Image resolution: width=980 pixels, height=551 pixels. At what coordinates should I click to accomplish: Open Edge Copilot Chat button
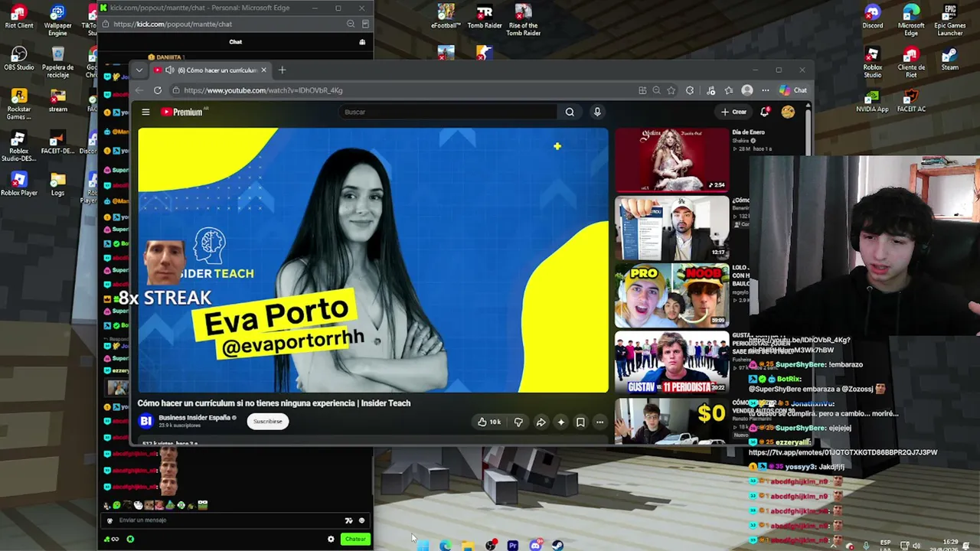(793, 90)
